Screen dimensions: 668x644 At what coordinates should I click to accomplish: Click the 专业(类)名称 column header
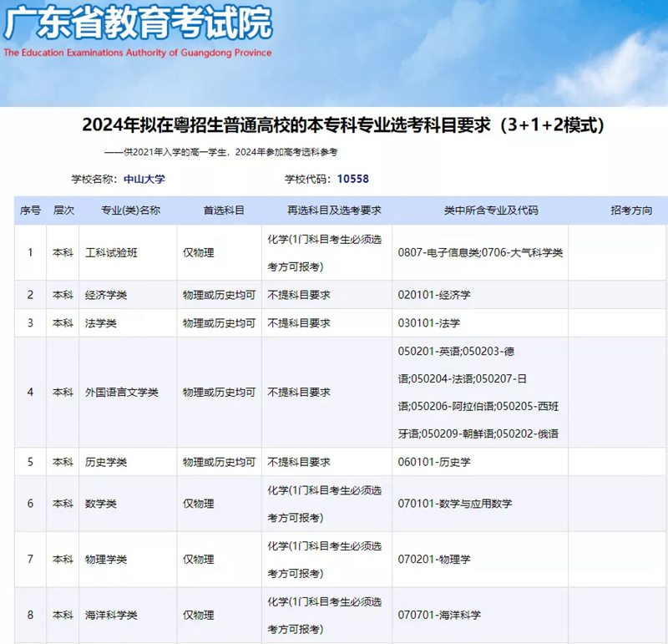(x=130, y=210)
